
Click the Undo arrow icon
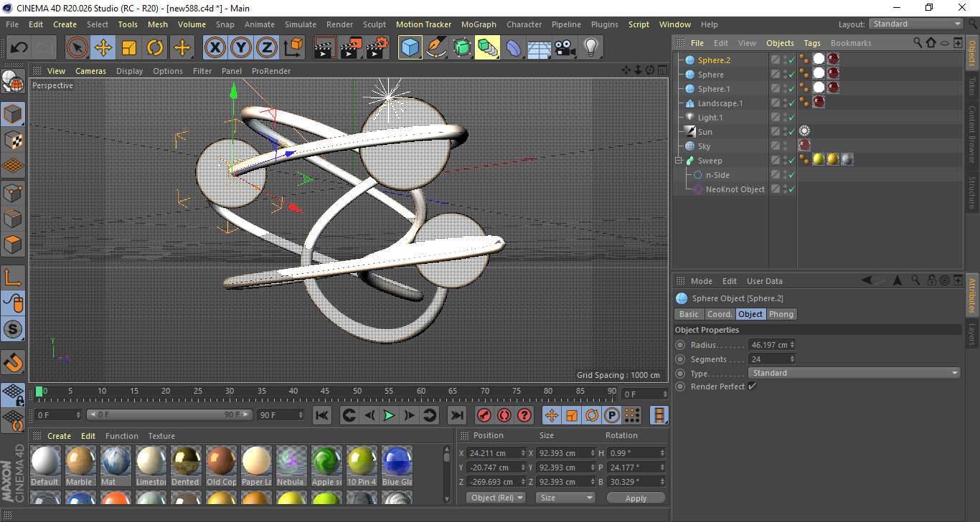pos(19,48)
